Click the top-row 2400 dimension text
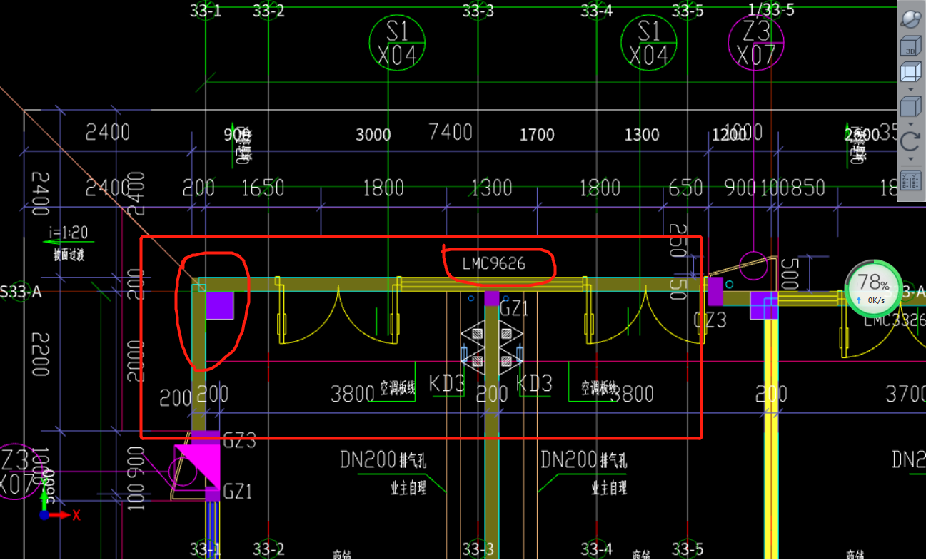The height and width of the screenshot is (560, 926). (x=108, y=132)
